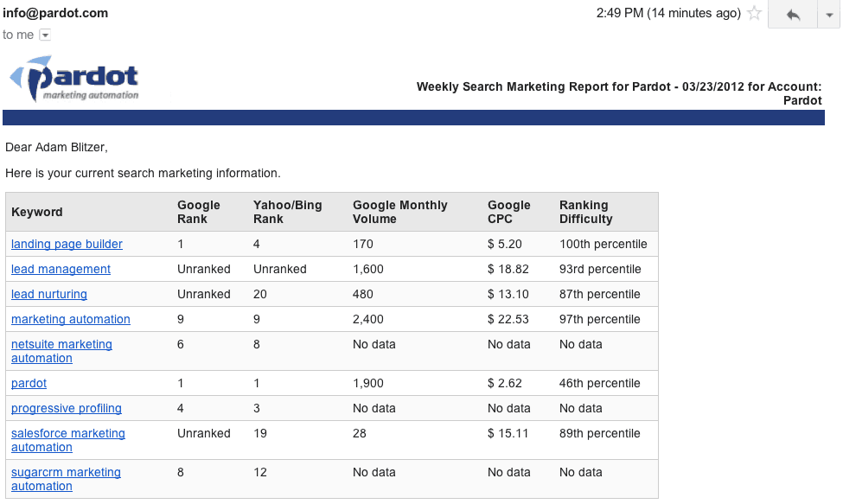Click the 'Yahoo/Bing Rank' column header
This screenshot has width=843, height=504.
[x=288, y=212]
